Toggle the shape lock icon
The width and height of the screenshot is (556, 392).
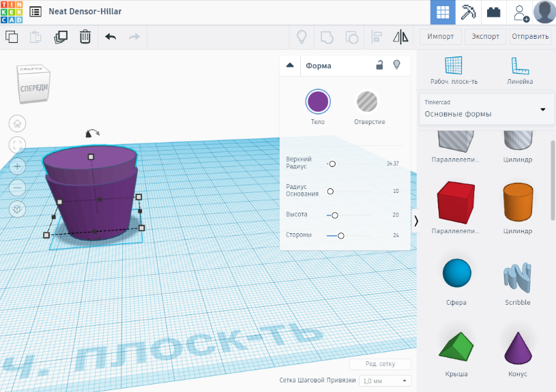[379, 65]
